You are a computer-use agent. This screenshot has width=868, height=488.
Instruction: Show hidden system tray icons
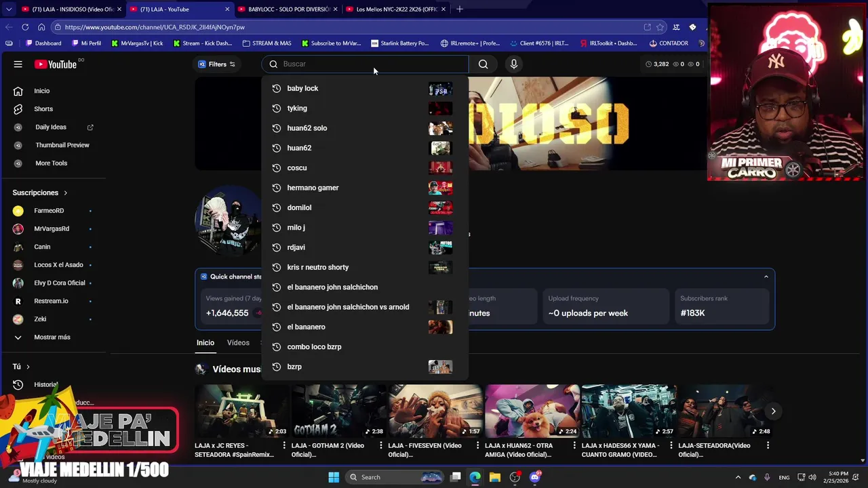(x=738, y=477)
